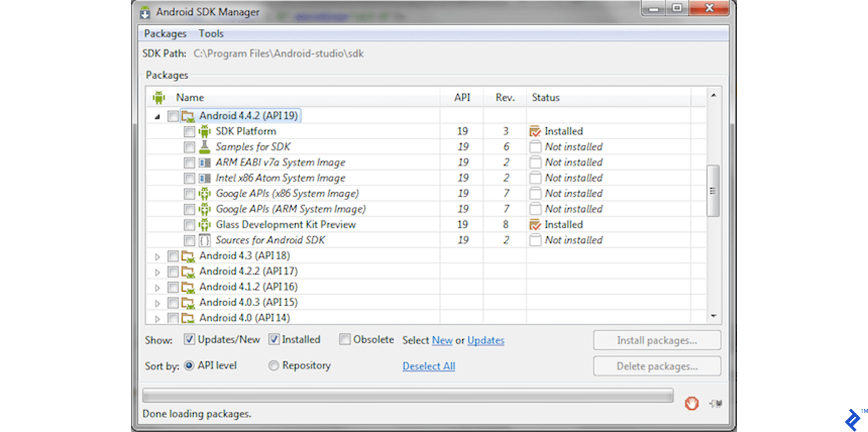868x432 pixels.
Task: Check the Glass Development Kit Preview checkbox
Action: 189,225
